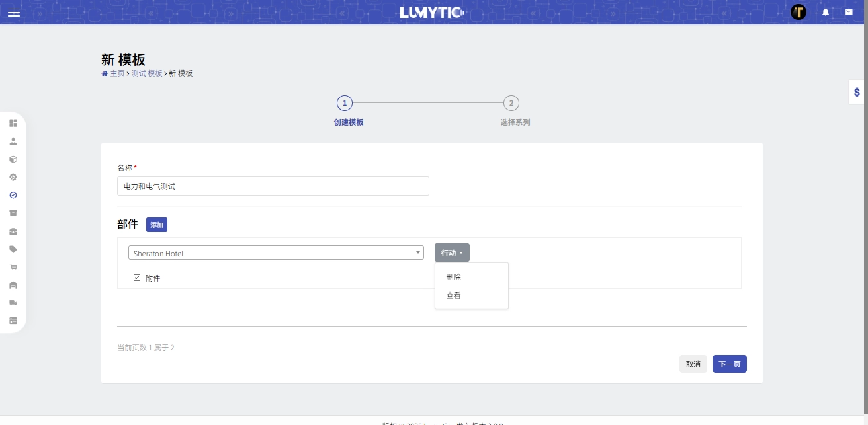
Task: Select the truck icon in sidebar
Action: click(13, 302)
